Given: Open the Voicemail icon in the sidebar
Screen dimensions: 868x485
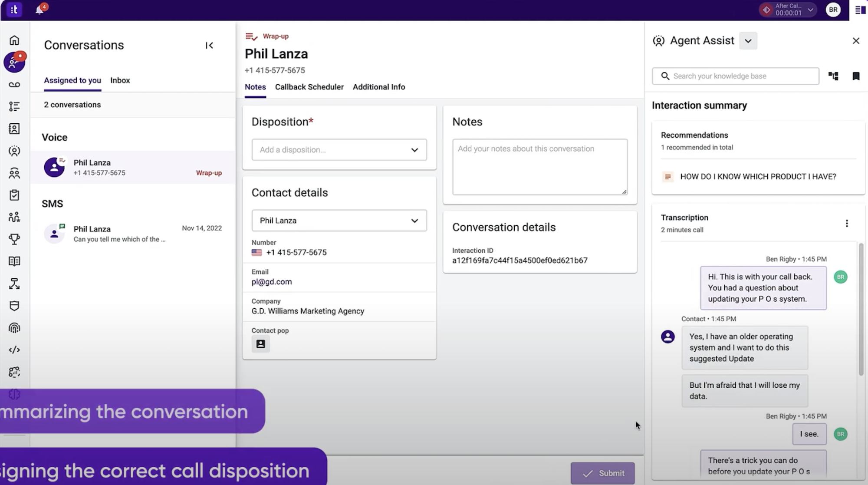Looking at the screenshot, I should pos(14,85).
